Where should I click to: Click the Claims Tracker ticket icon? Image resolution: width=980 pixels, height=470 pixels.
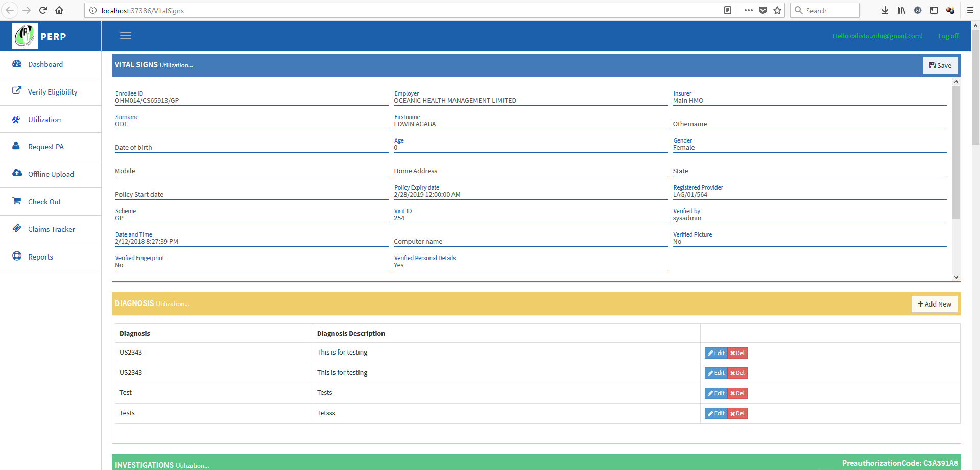(17, 228)
